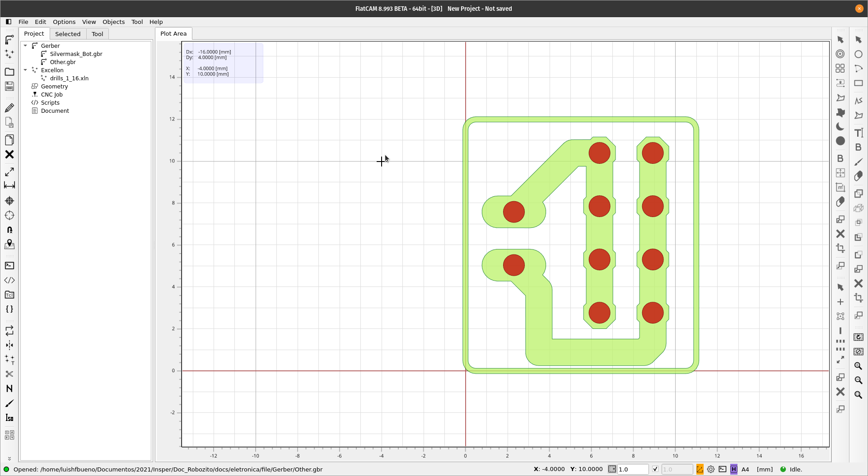The width and height of the screenshot is (868, 476).
Task: Toggle the HUD purple H button
Action: pyautogui.click(x=734, y=469)
